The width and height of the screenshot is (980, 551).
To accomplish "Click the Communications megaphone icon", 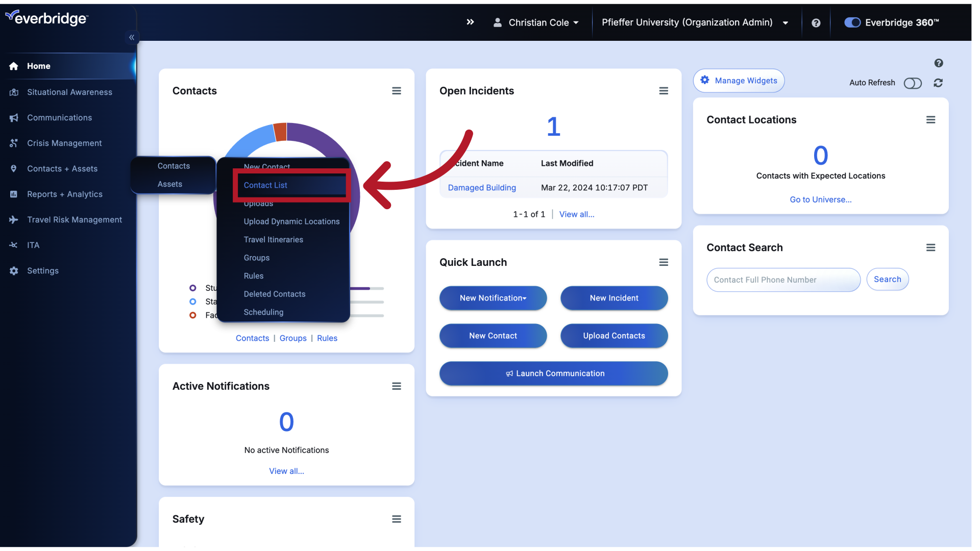I will 14,118.
